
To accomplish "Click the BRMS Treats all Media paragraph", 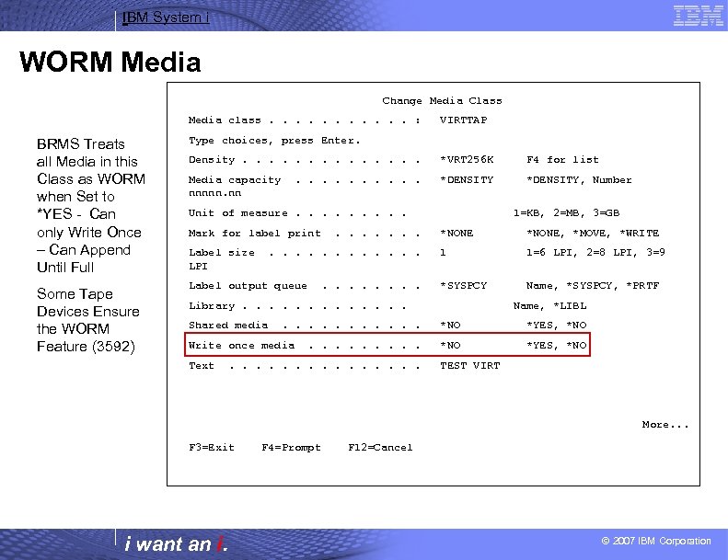I will pyautogui.click(x=91, y=206).
